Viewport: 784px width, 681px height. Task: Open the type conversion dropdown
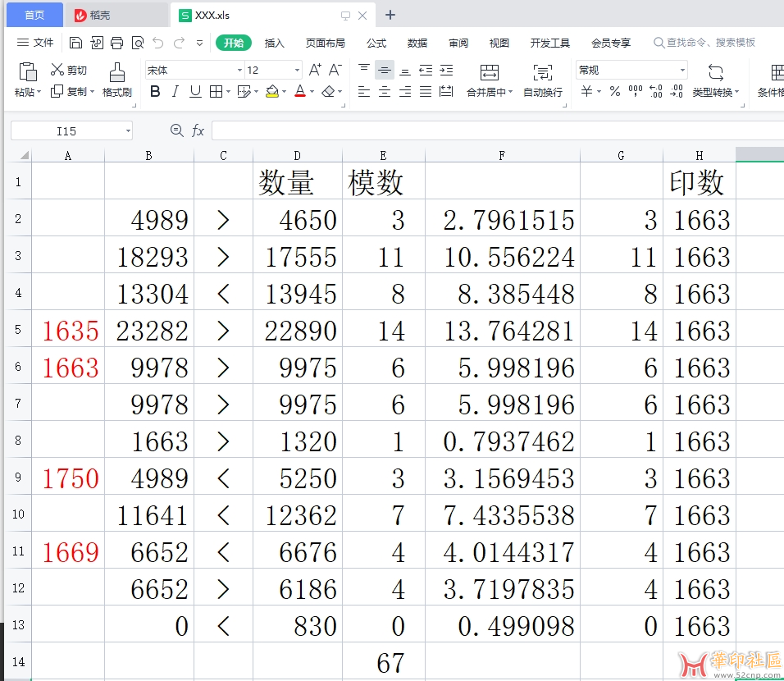coord(715,80)
